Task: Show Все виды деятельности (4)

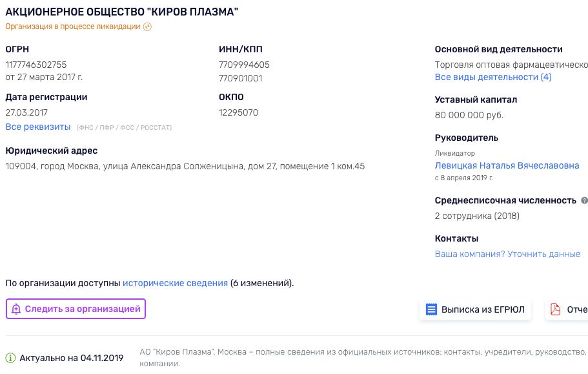Action: point(493,77)
